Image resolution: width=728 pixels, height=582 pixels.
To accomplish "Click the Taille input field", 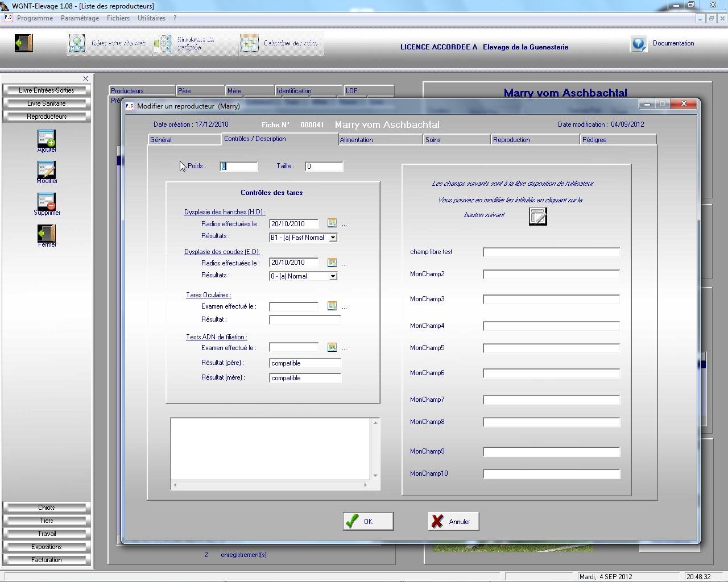I will pos(324,167).
